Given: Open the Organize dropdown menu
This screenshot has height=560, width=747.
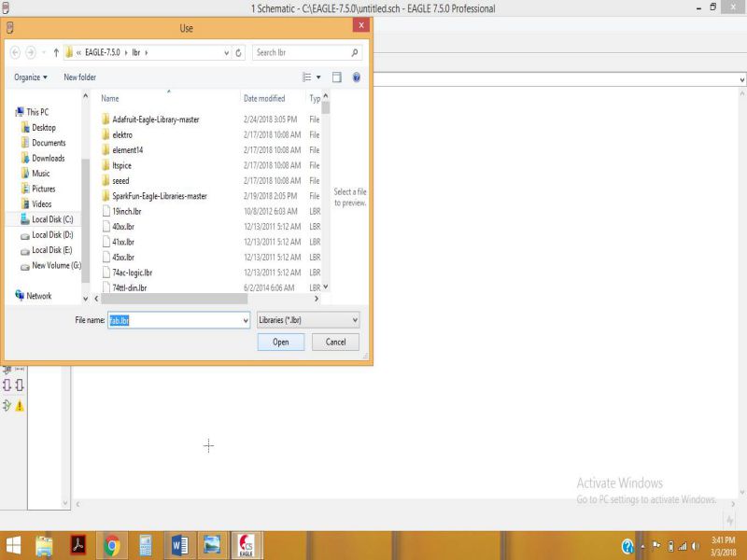Looking at the screenshot, I should pos(31,77).
